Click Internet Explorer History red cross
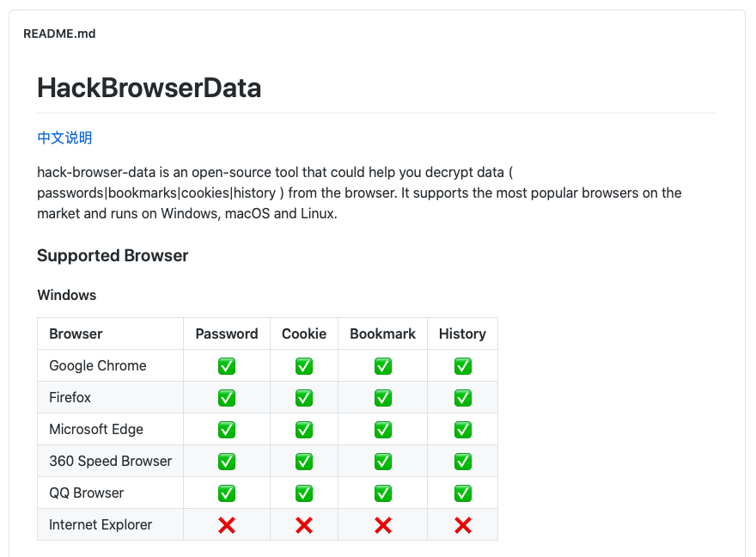The height and width of the screenshot is (557, 756). click(463, 525)
